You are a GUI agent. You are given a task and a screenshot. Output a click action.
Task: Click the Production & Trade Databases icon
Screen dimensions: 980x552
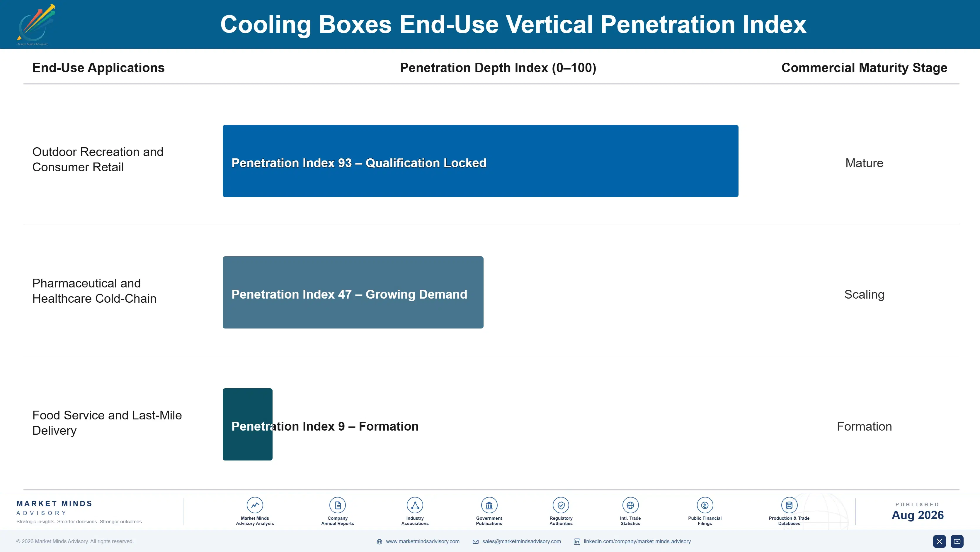(789, 505)
